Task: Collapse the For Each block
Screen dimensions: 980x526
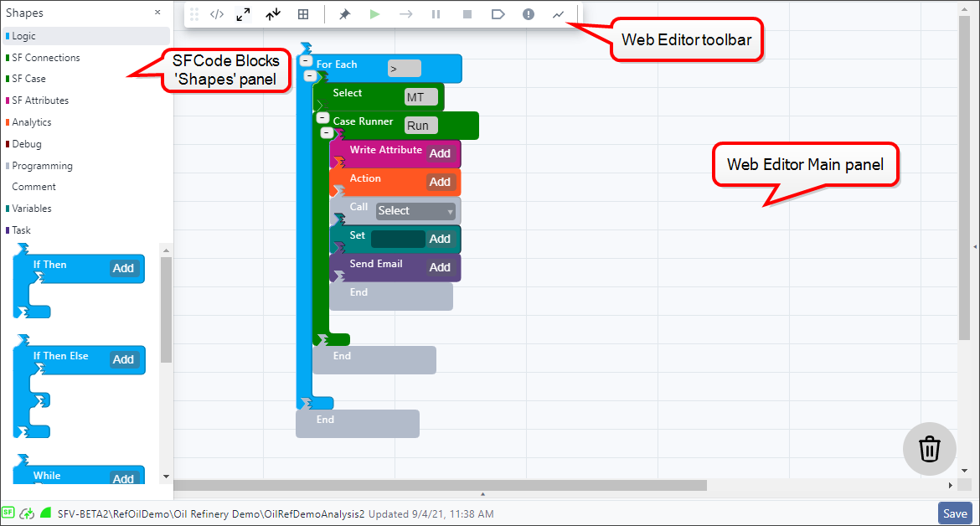Action: [305, 61]
